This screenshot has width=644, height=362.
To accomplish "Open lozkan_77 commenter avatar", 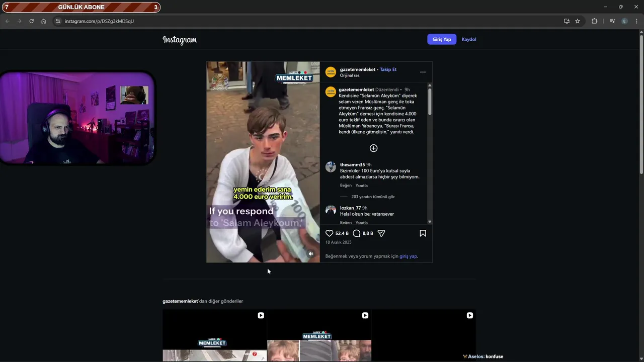I will tap(331, 210).
